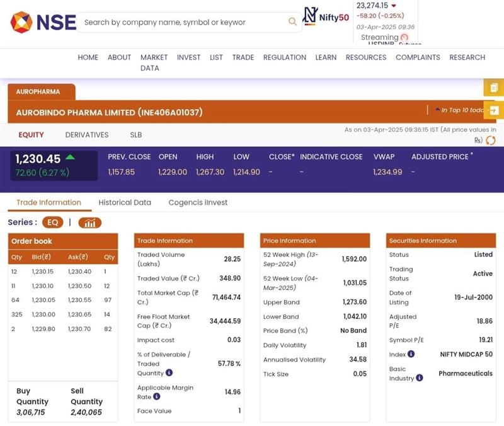Click the search magnifier icon
The width and height of the screenshot is (504, 426).
click(292, 22)
